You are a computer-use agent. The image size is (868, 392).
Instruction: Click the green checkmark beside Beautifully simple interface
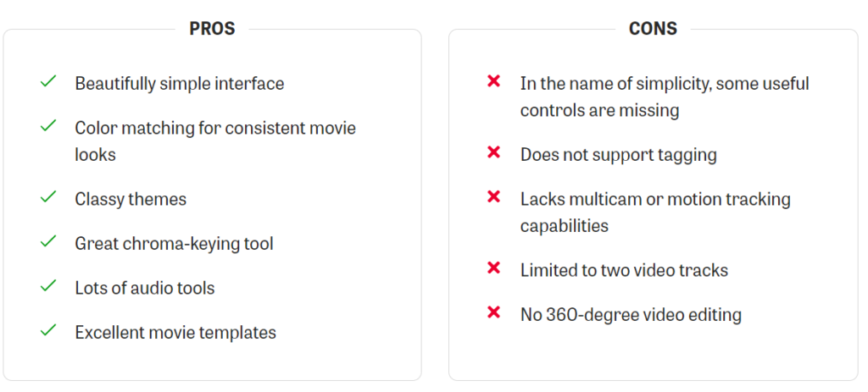click(48, 82)
